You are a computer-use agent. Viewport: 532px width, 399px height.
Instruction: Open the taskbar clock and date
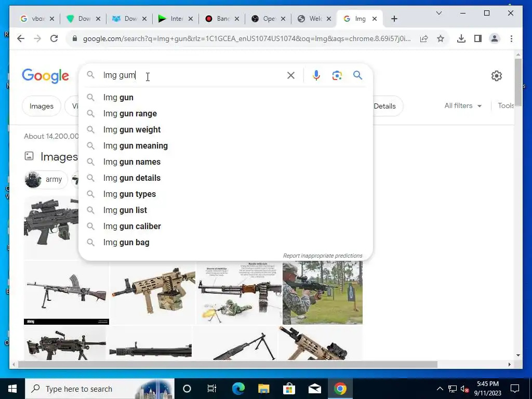pos(487,389)
